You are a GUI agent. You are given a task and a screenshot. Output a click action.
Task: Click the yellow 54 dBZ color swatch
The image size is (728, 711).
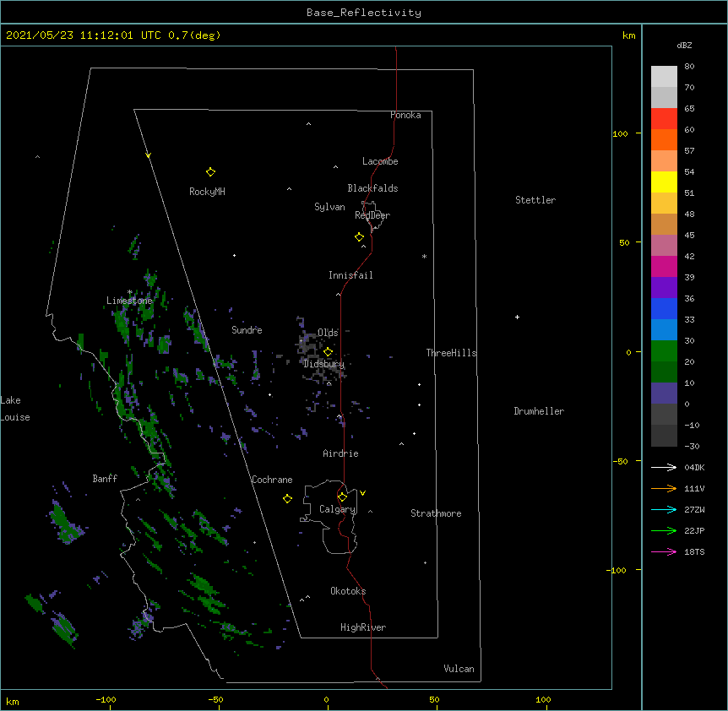(664, 182)
